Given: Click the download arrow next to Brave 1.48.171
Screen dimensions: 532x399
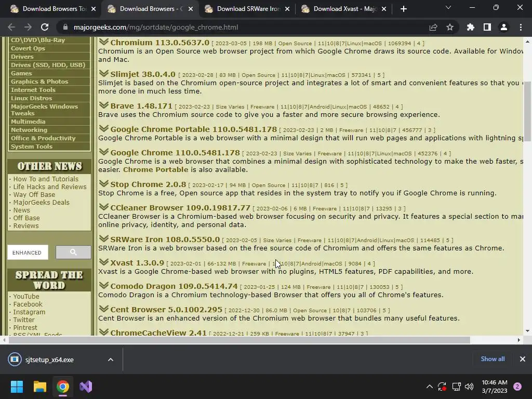Looking at the screenshot, I should point(104,105).
